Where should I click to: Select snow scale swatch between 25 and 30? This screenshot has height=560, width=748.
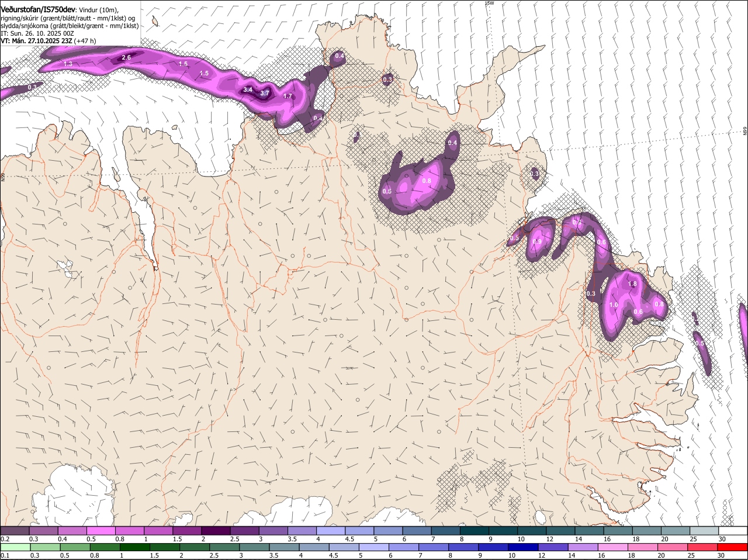pos(704,531)
